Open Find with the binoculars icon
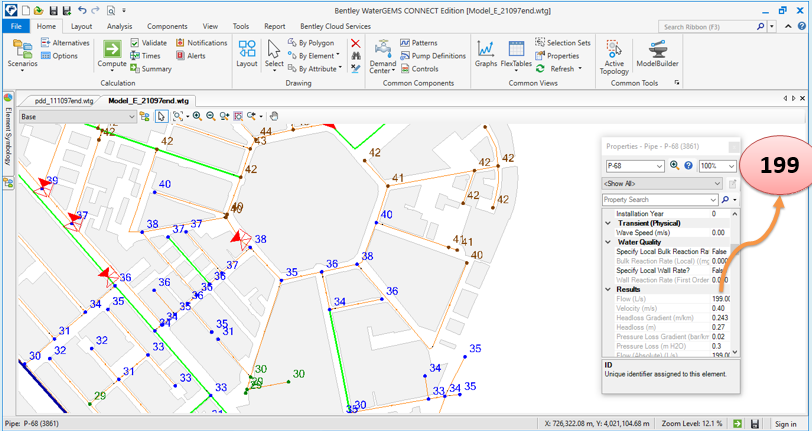 (x=355, y=56)
